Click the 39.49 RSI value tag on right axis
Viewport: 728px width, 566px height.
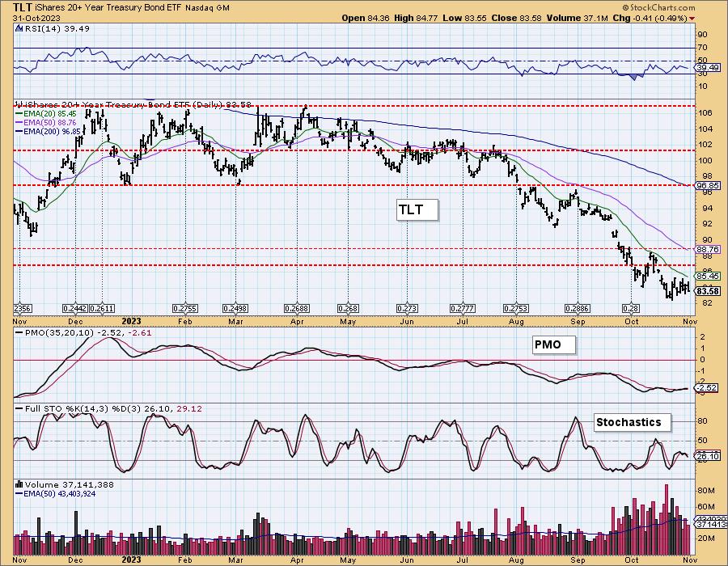point(708,68)
